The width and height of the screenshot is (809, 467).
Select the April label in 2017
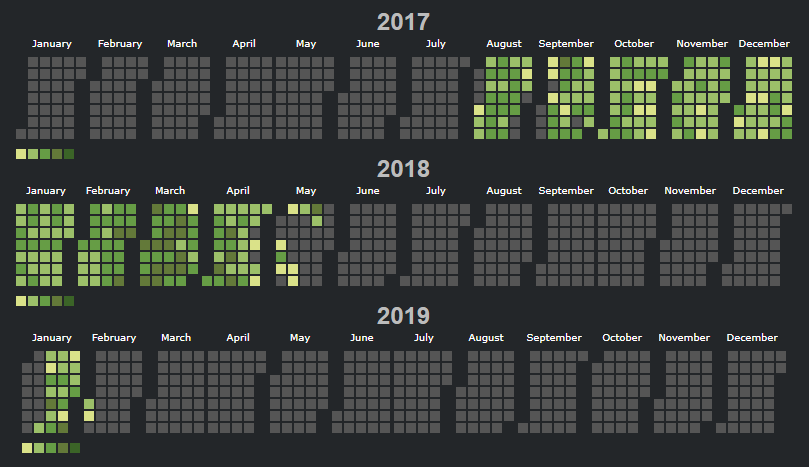point(244,44)
